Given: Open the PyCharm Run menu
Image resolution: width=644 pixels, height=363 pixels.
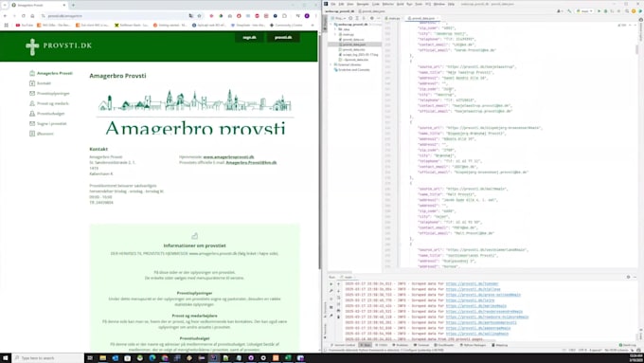Looking at the screenshot, I should (409, 4).
